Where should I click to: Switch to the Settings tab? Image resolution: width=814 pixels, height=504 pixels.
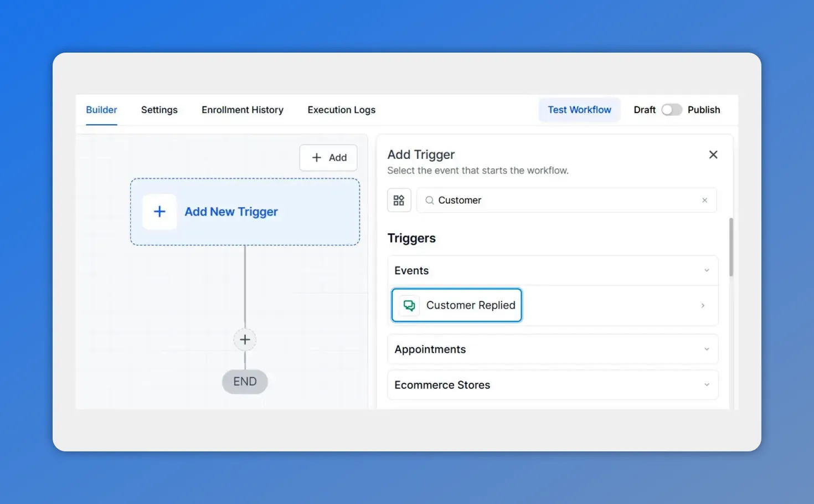(x=159, y=110)
